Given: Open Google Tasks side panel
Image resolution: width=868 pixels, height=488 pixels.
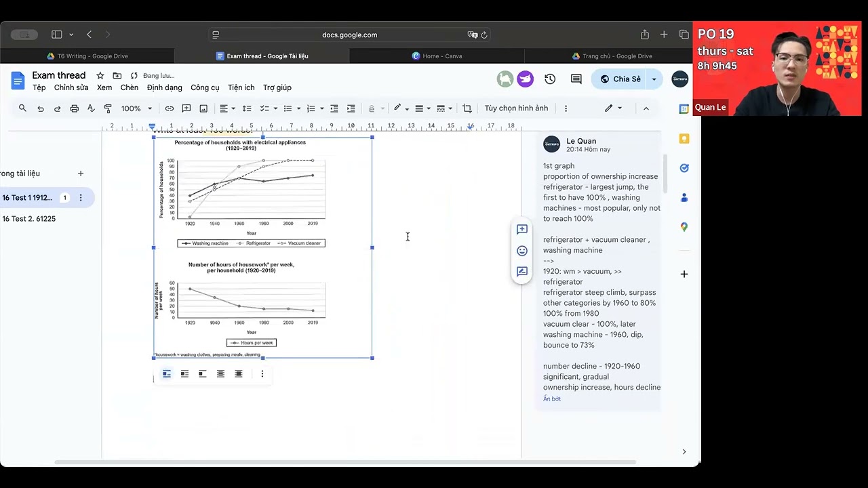Looking at the screenshot, I should click(x=684, y=168).
